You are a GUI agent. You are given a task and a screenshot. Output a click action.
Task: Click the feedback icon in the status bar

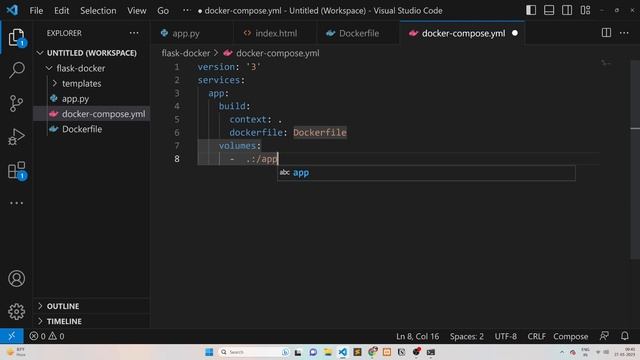tap(604, 336)
